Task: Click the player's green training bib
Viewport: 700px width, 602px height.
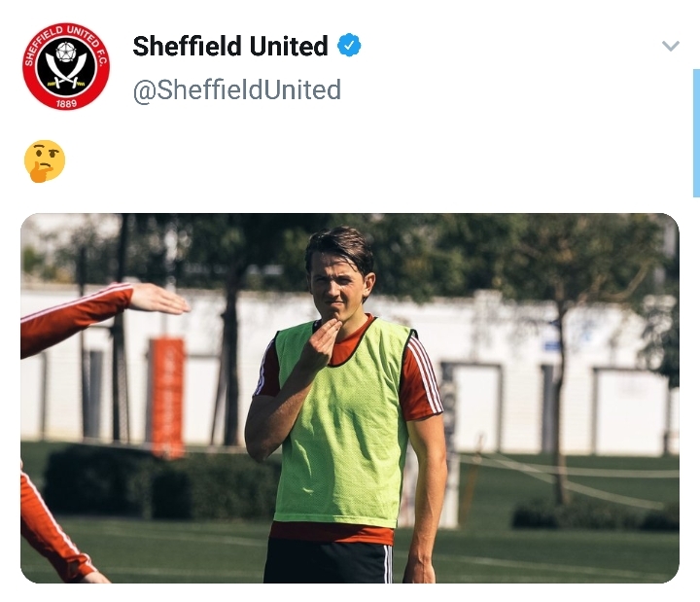Action: [x=342, y=422]
